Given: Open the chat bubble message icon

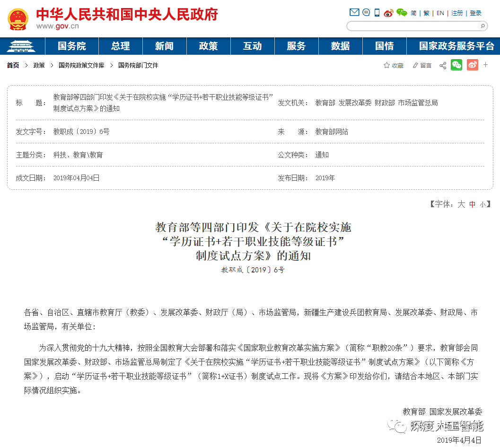Looking at the screenshot, I should coord(366,13).
